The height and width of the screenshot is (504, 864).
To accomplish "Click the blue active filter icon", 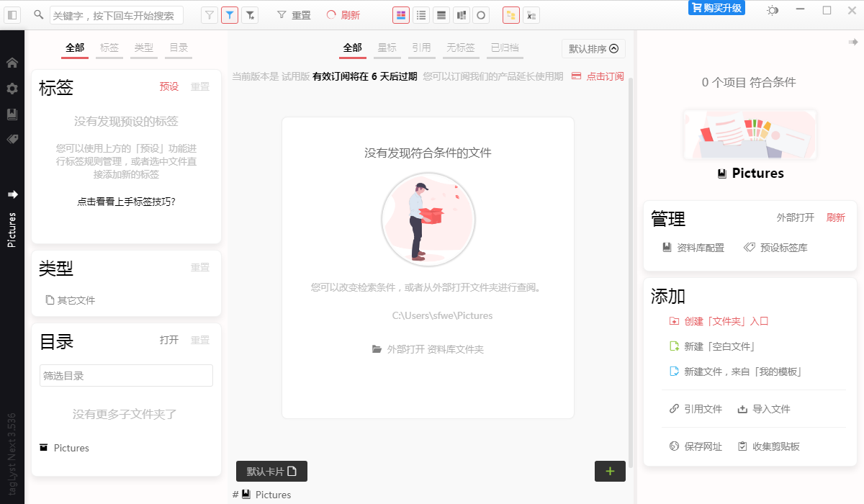I will (230, 15).
